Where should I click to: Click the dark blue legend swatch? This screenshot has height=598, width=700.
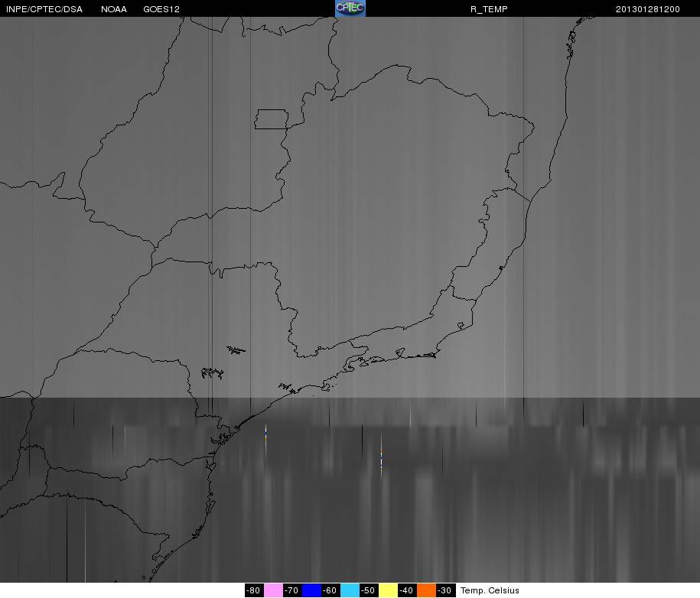[311, 590]
